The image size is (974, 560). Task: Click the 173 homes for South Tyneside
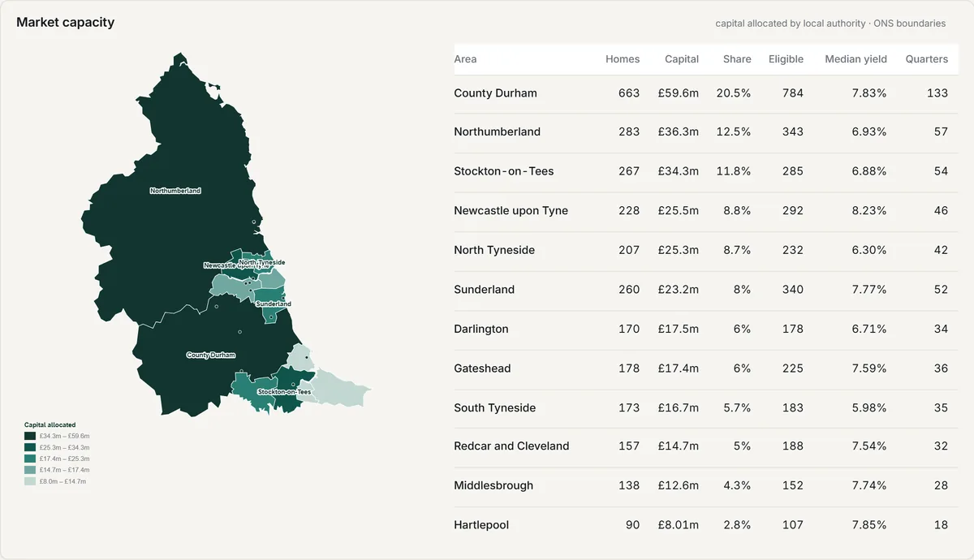coord(629,407)
